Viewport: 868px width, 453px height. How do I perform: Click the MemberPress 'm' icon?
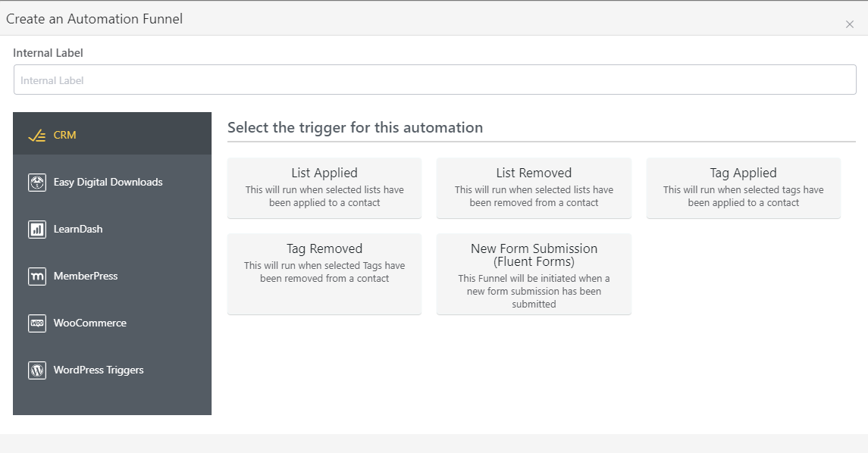[36, 276]
